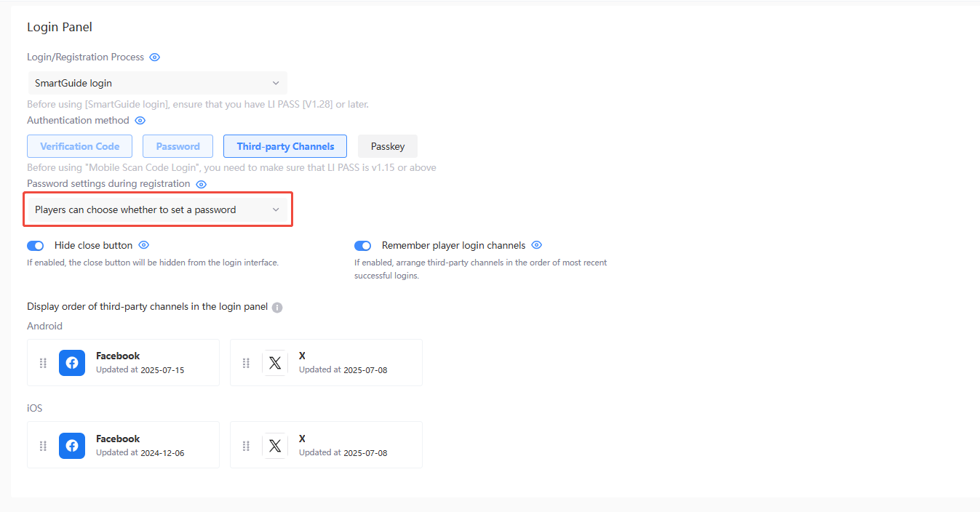Open the password settings registration dropdown
980x512 pixels.
157,209
